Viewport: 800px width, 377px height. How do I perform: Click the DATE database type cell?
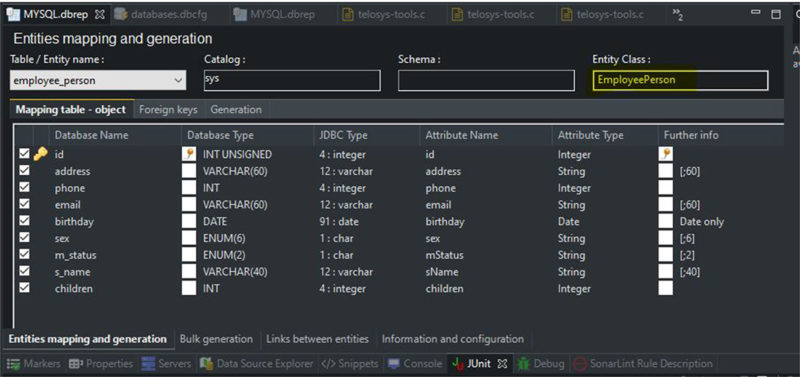coord(215,221)
